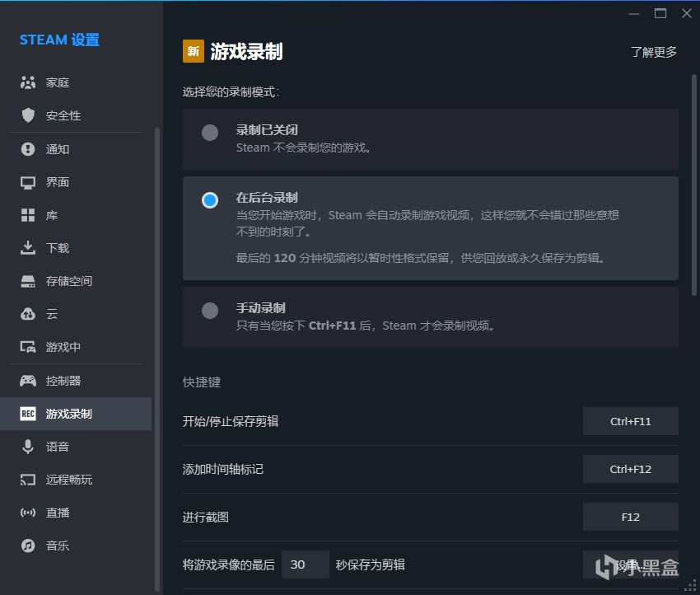Click the 进行截图 label
This screenshot has width=700, height=595.
pyautogui.click(x=205, y=517)
